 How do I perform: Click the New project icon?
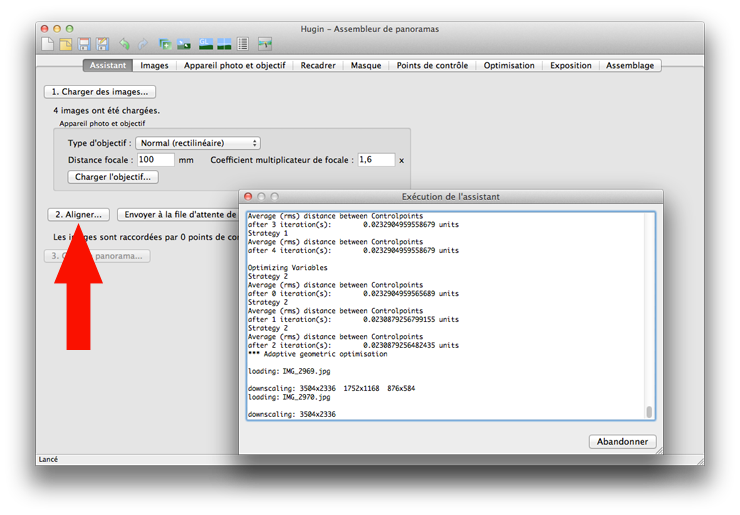tap(46, 44)
